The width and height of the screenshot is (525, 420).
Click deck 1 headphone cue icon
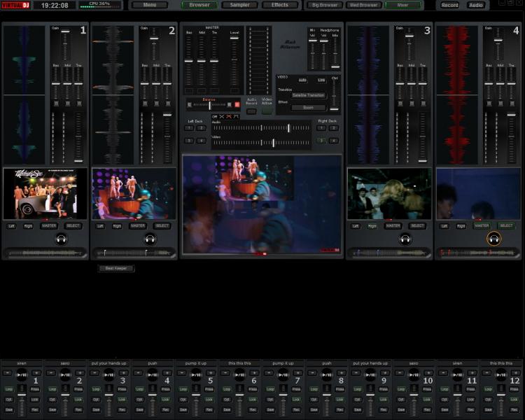tap(61, 239)
